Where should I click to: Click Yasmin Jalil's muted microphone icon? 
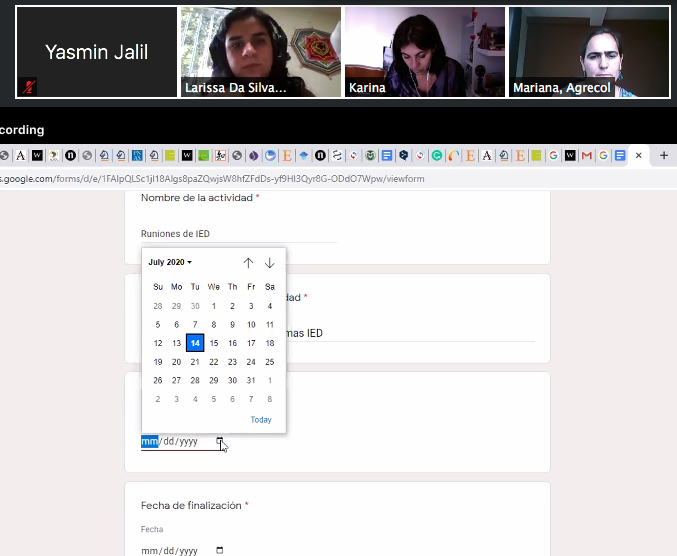pos(30,86)
